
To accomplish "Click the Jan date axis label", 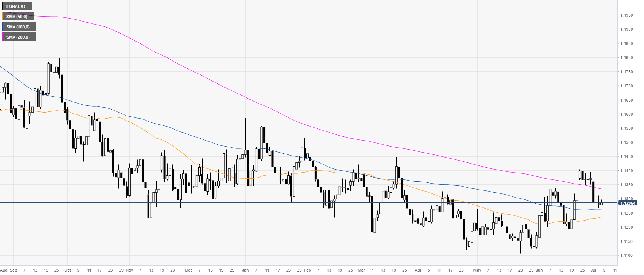I will (245, 270).
